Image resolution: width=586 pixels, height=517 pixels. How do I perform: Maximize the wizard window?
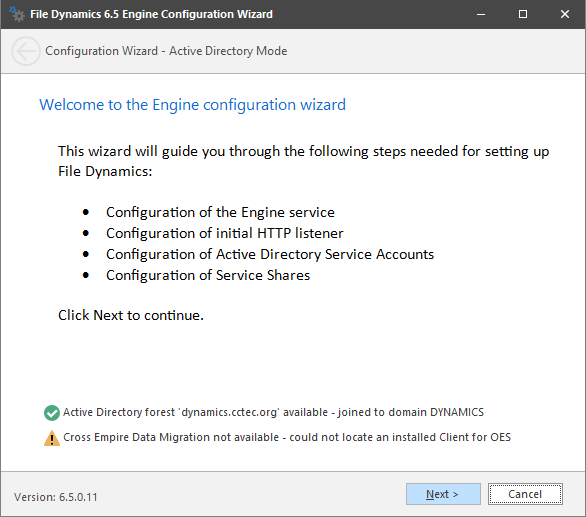523,14
